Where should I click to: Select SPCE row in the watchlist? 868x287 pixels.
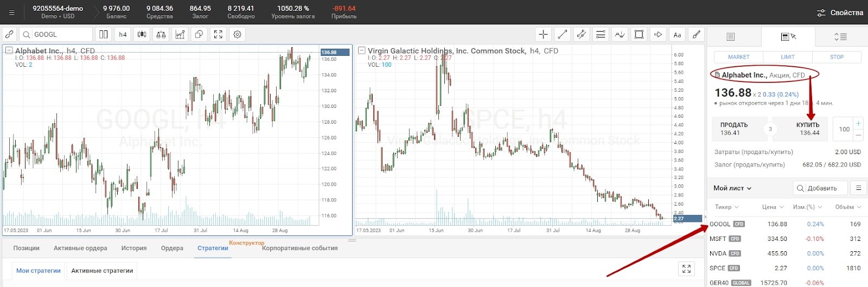coord(787,268)
